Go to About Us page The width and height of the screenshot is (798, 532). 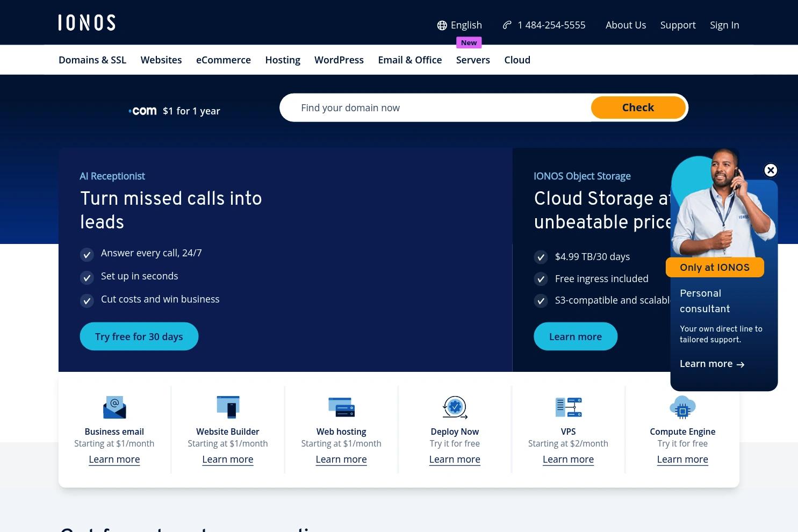(626, 25)
